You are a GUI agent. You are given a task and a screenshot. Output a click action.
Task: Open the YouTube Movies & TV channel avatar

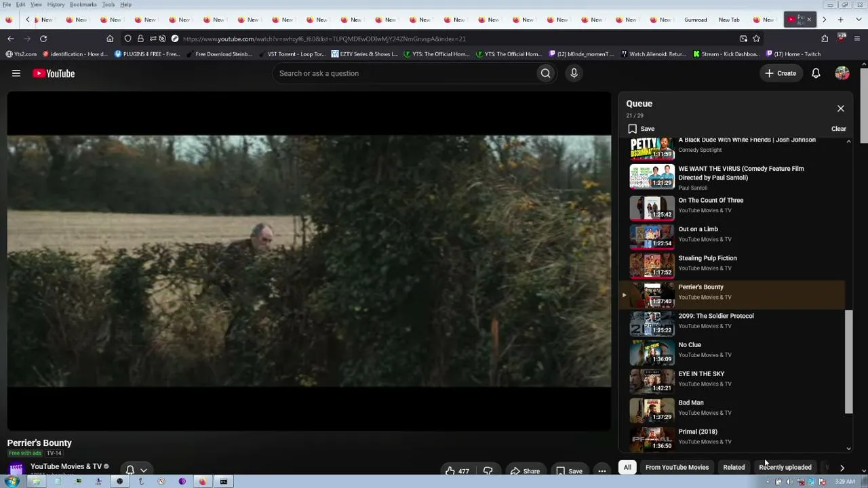pyautogui.click(x=16, y=468)
